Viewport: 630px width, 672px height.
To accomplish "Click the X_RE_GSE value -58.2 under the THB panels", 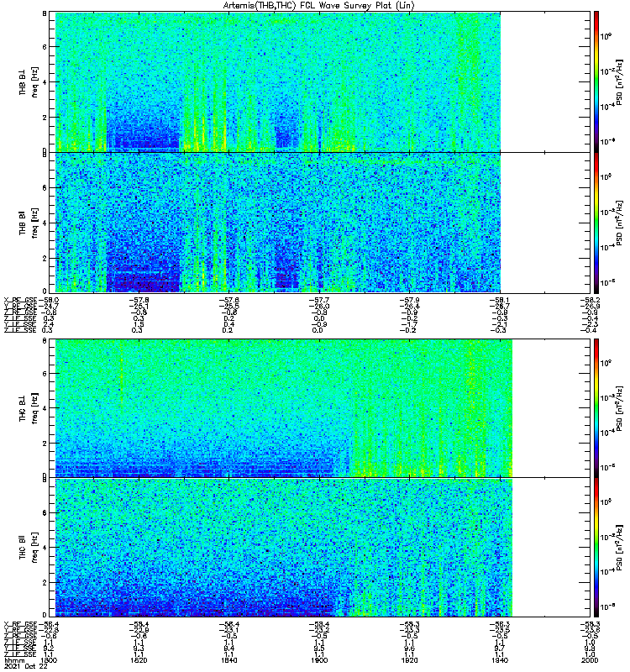I will 590,301.
